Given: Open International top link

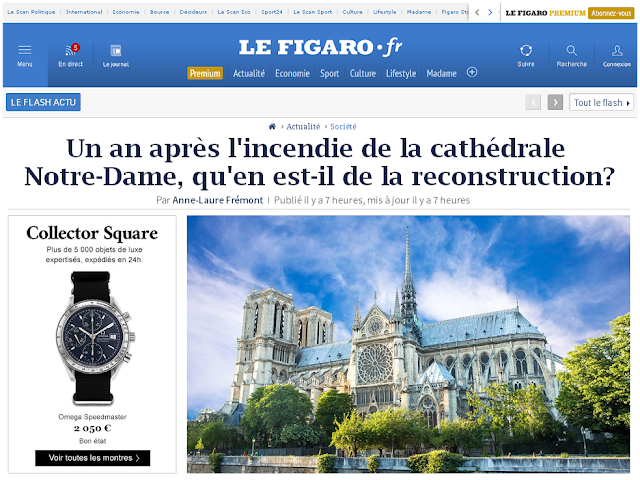Looking at the screenshot, I should [x=84, y=12].
